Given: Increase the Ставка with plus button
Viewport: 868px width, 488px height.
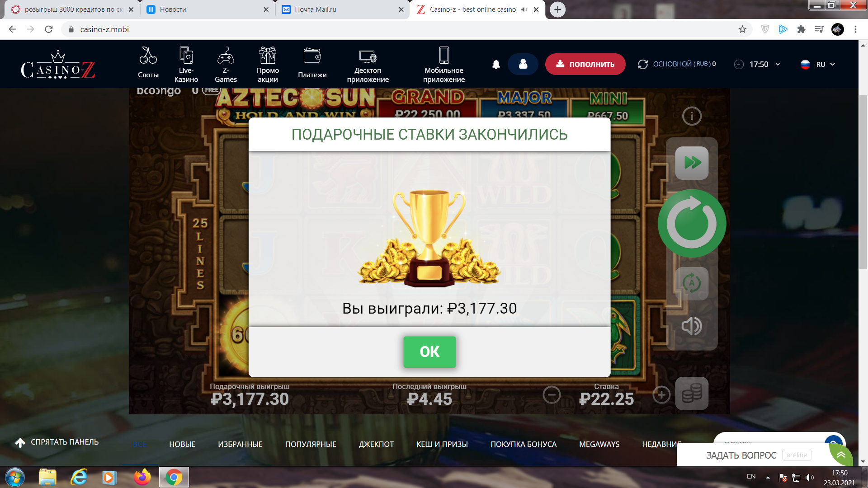Looking at the screenshot, I should coord(661,395).
